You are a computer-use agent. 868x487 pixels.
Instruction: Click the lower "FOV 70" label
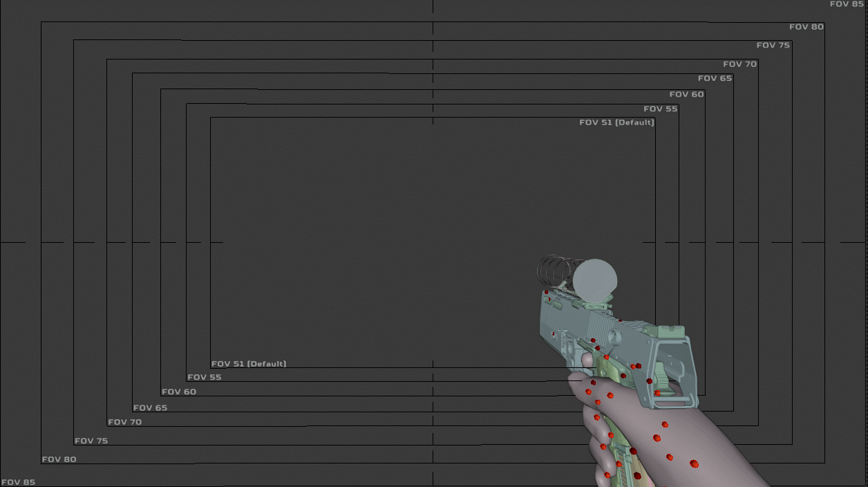click(x=125, y=422)
